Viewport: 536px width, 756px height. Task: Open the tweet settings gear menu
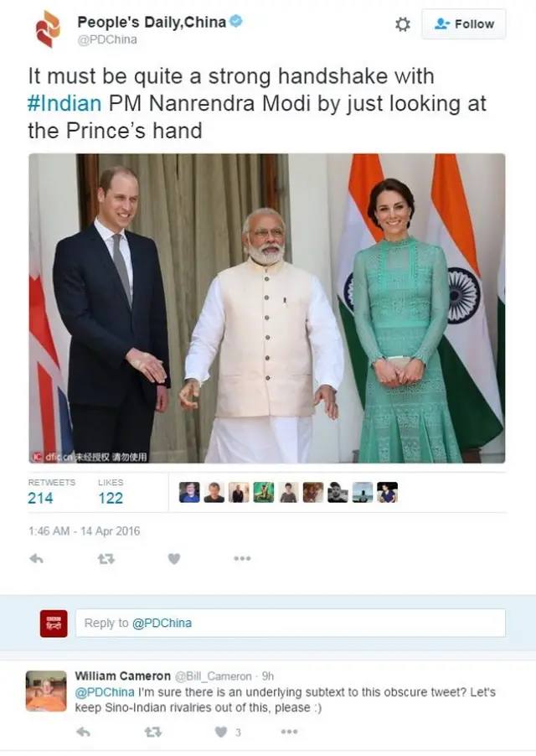coord(403,24)
